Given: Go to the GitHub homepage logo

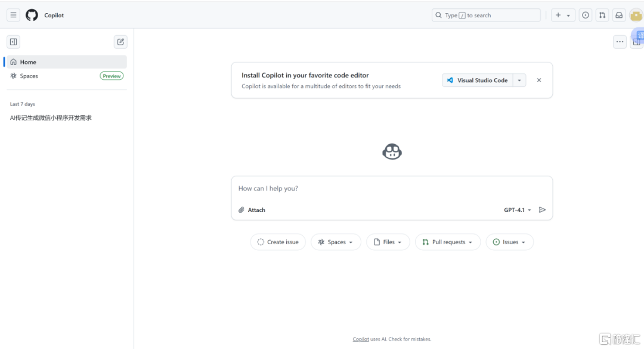Looking at the screenshot, I should pyautogui.click(x=32, y=15).
